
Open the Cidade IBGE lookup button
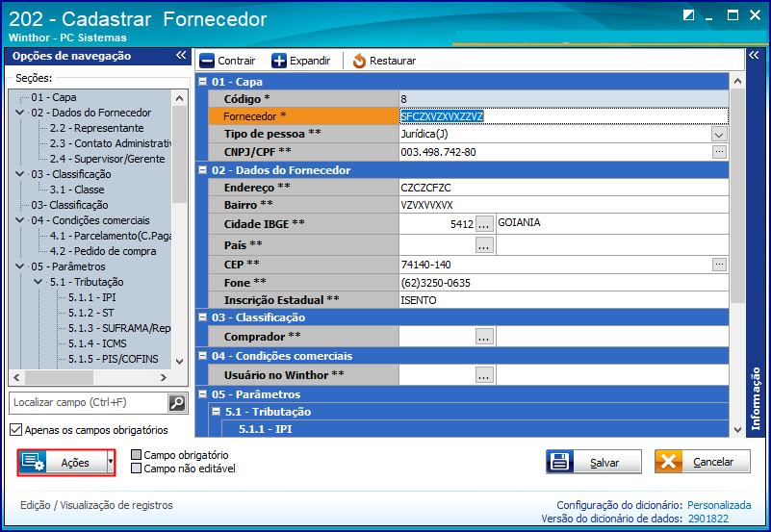[484, 224]
